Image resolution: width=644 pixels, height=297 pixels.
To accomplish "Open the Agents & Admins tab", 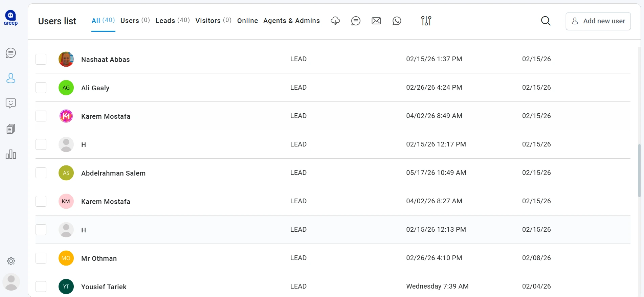I will [x=291, y=21].
